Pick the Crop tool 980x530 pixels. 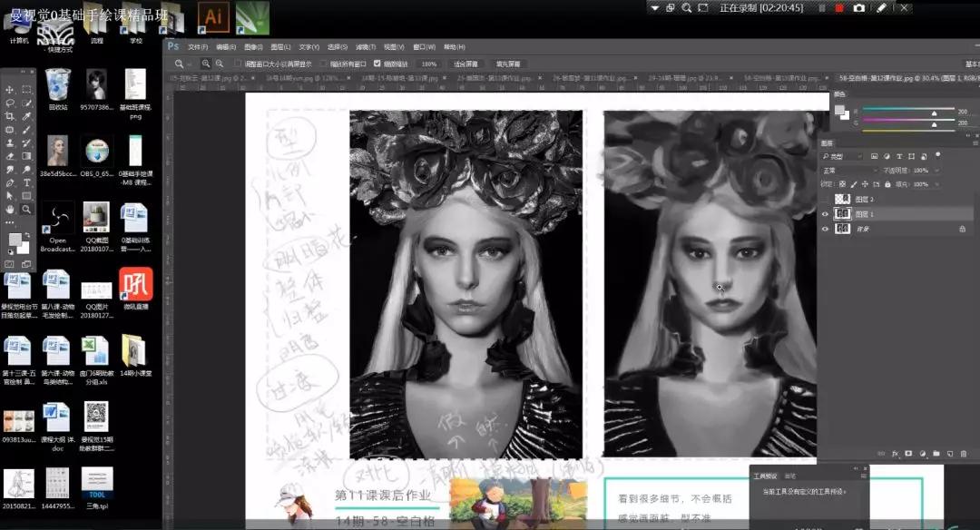pos(10,117)
